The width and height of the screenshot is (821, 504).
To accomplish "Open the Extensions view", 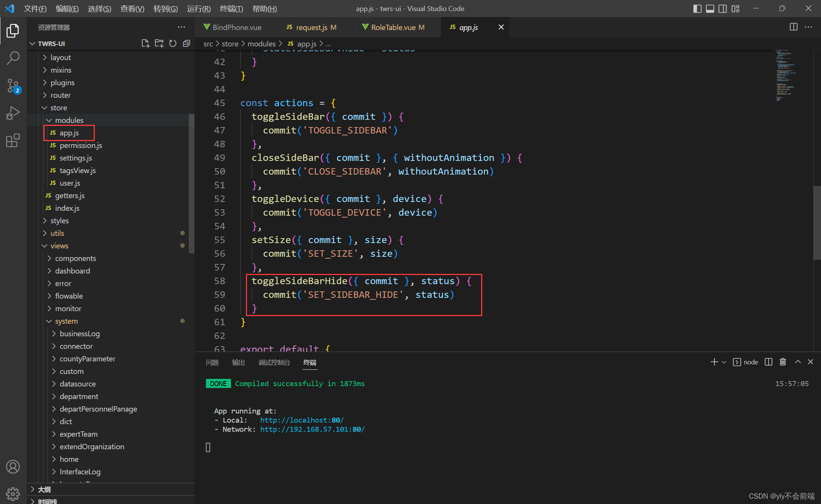I will click(x=13, y=141).
